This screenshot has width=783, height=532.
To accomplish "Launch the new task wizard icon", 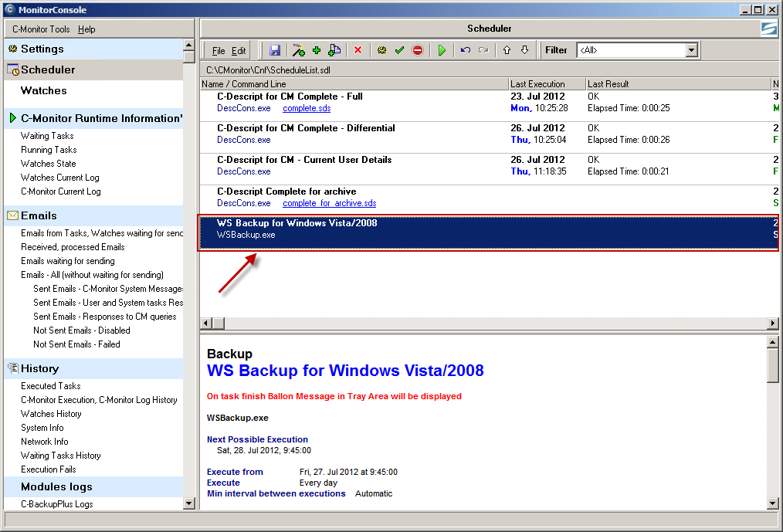I will (x=299, y=50).
